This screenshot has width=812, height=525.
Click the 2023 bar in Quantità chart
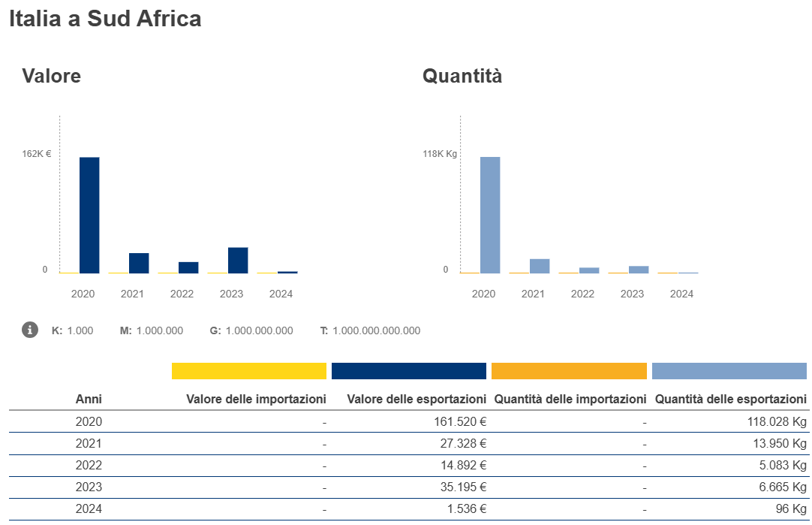pos(639,269)
